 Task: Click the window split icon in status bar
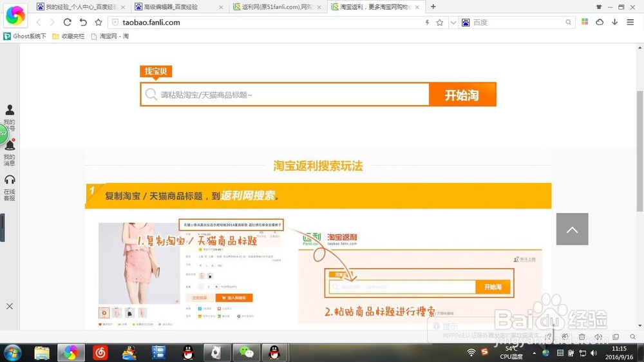pyautogui.click(x=616, y=337)
